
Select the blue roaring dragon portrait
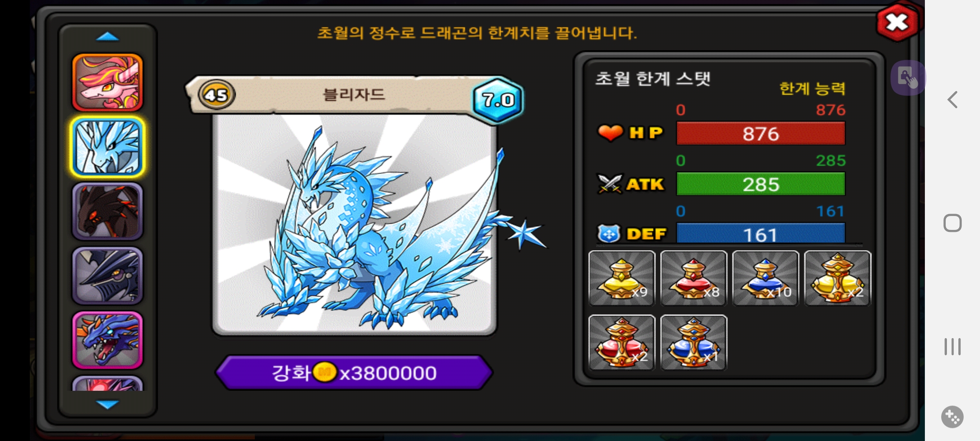[107, 340]
